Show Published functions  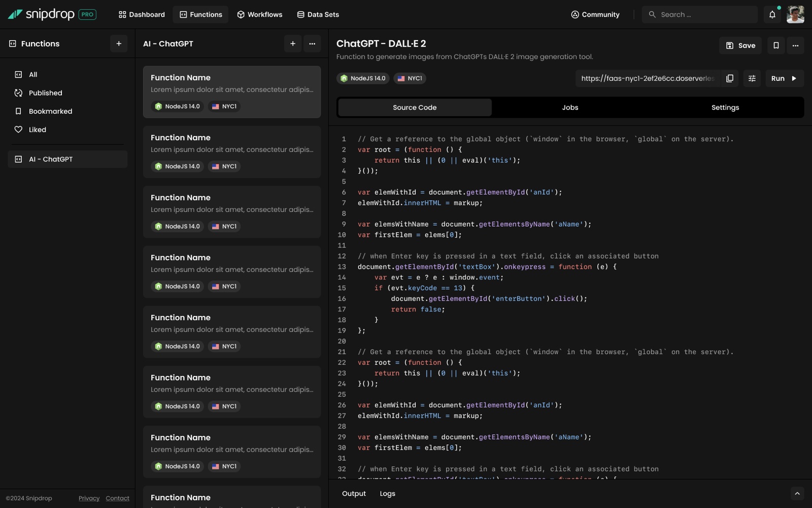pos(67,93)
